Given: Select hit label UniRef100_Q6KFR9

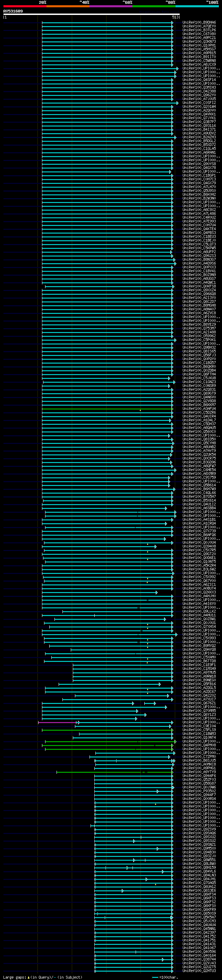Looking at the screenshot, I should (x=199, y=910).
